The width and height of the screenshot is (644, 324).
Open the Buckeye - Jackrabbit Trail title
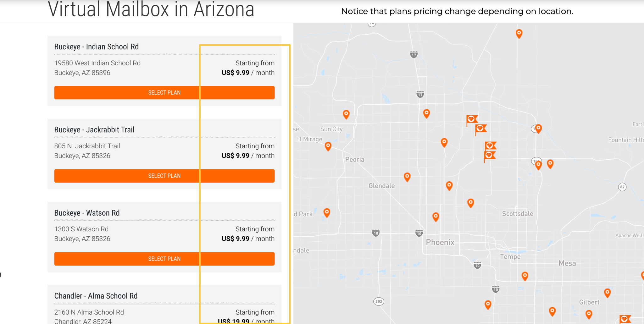tap(94, 130)
